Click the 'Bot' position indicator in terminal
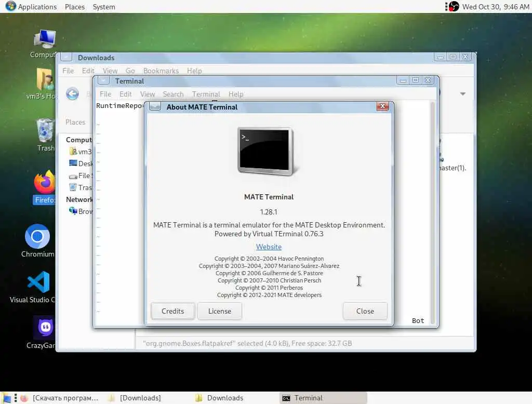532x404 pixels. coord(418,320)
